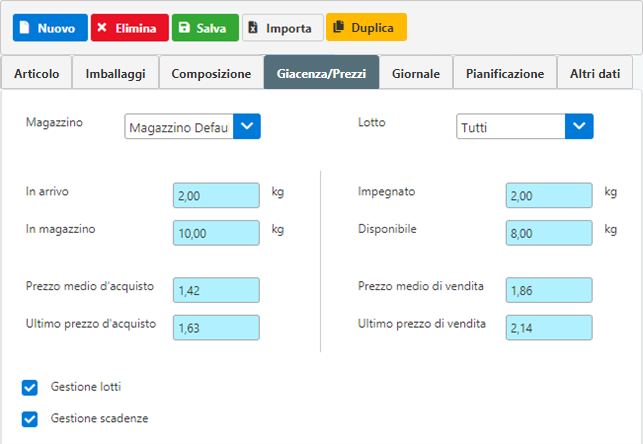Click the Duplica copy pages icon
Viewport: 643px width, 444px height.
(338, 27)
